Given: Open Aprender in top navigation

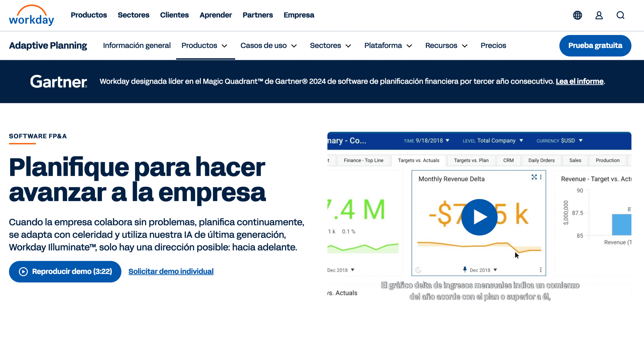Looking at the screenshot, I should (216, 15).
